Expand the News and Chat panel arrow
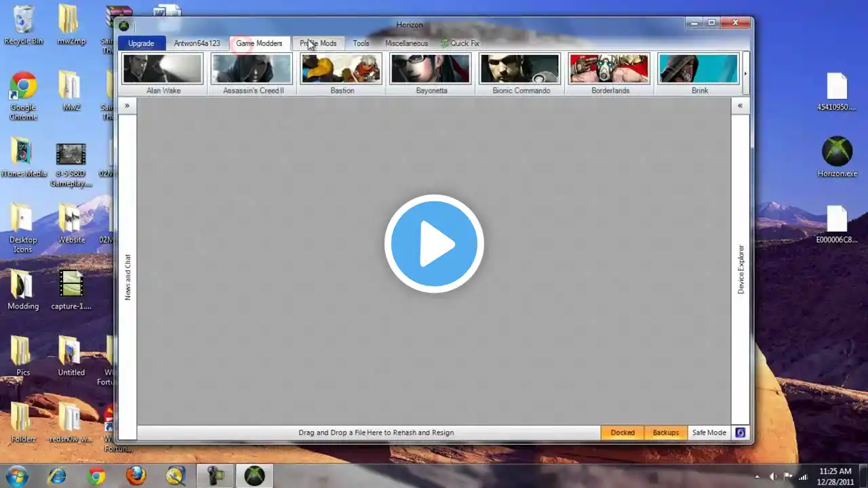868x488 pixels. pyautogui.click(x=127, y=106)
